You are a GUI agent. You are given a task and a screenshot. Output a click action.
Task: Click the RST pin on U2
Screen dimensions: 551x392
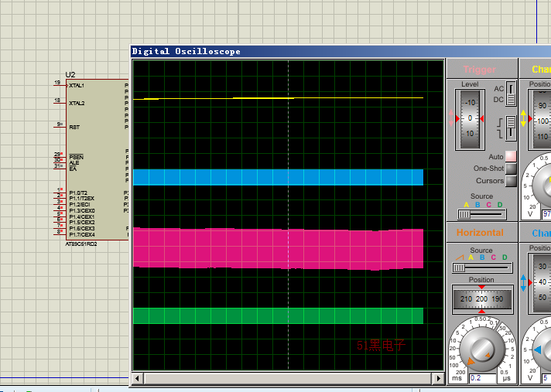(74, 127)
